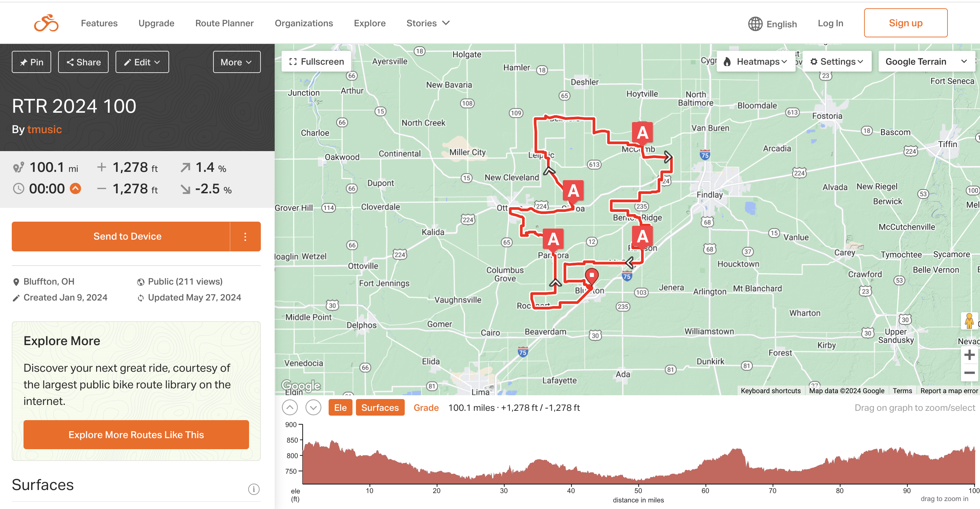Enter map Fullscreen mode
980x509 pixels.
(x=317, y=62)
